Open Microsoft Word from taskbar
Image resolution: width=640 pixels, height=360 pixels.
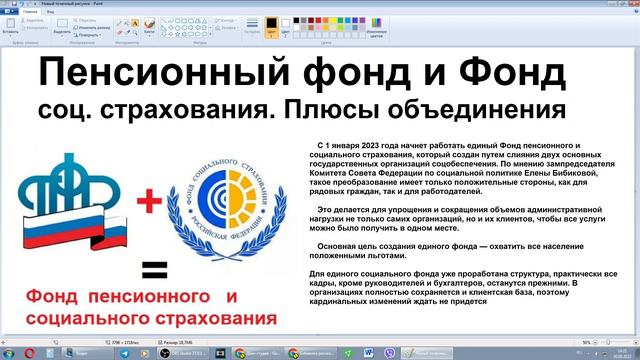pyautogui.click(x=368, y=353)
